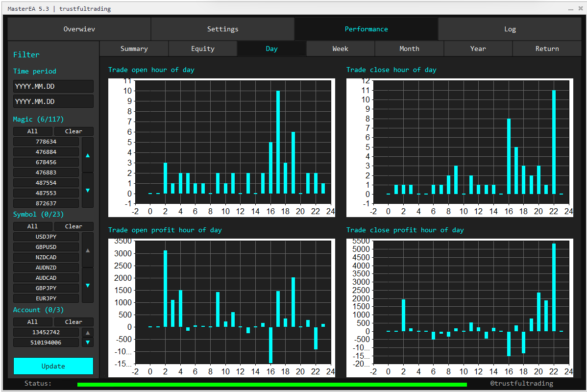Open the Equity performance sub-tab
Viewport: 587px width, 392px height.
click(203, 49)
